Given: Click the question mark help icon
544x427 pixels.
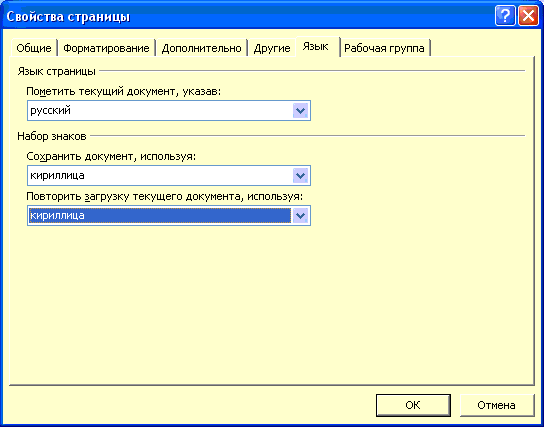Looking at the screenshot, I should coord(505,16).
